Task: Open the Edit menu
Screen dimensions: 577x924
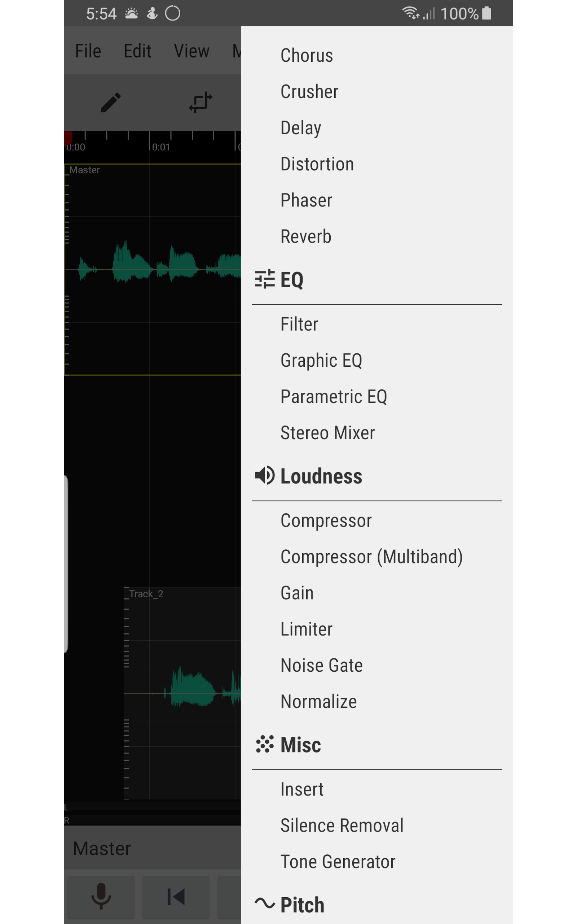Action: click(x=137, y=51)
